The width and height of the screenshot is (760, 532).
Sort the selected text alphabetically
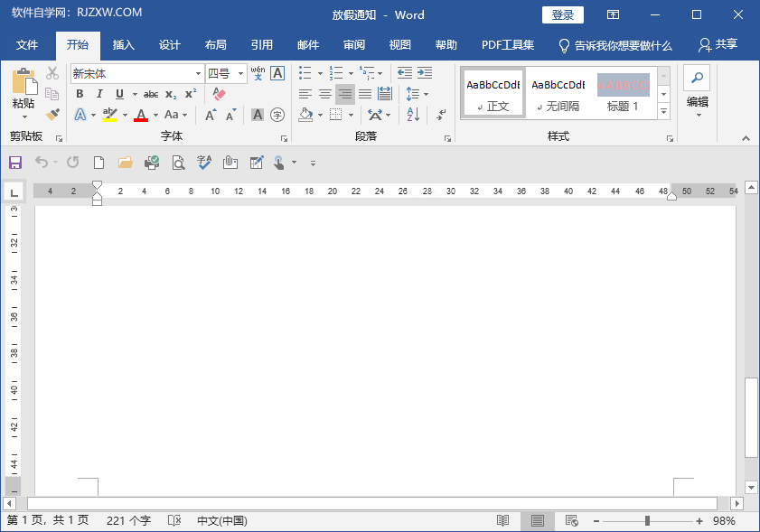pos(412,114)
